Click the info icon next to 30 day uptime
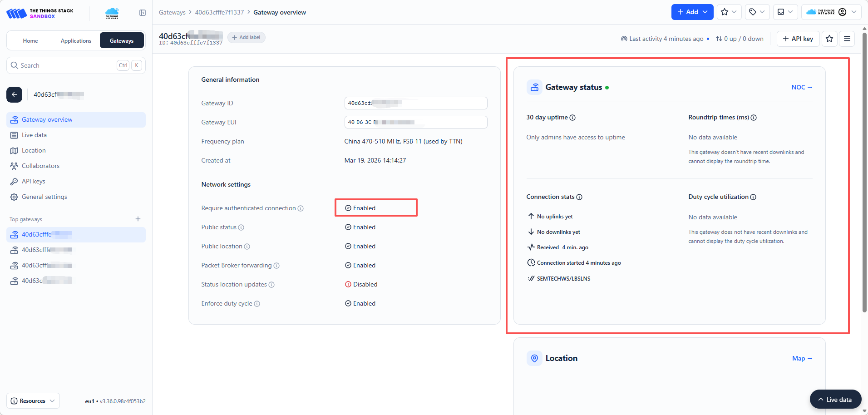The width and height of the screenshot is (868, 415). 572,118
